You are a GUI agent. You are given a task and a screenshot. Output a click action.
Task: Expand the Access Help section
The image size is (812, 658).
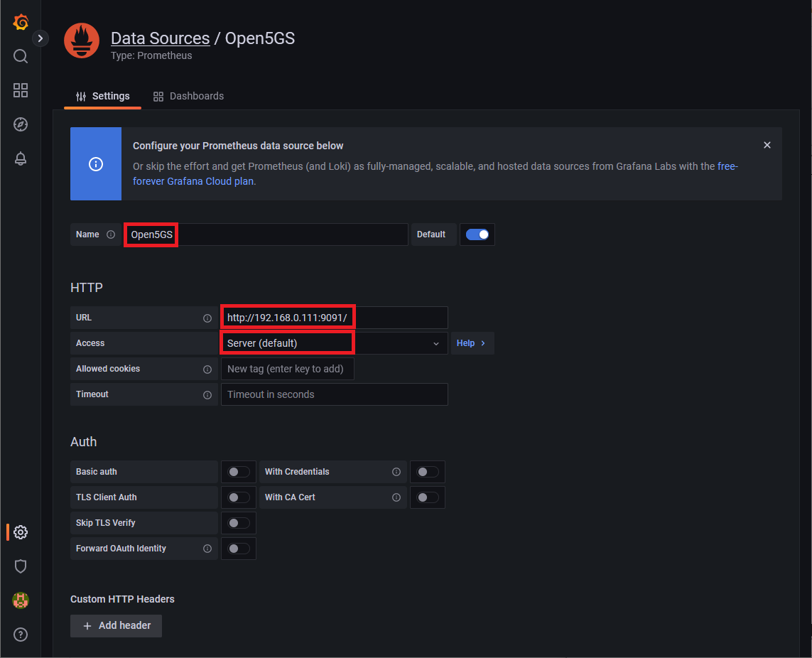pyautogui.click(x=472, y=343)
